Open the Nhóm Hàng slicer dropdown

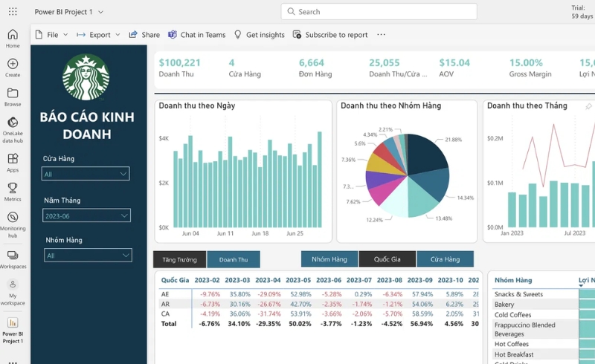coord(88,256)
